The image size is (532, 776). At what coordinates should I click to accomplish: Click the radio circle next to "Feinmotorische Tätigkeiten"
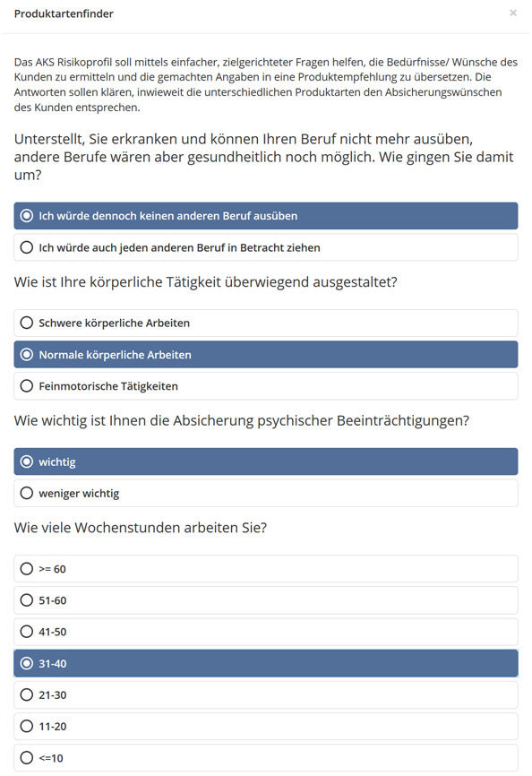click(x=27, y=385)
